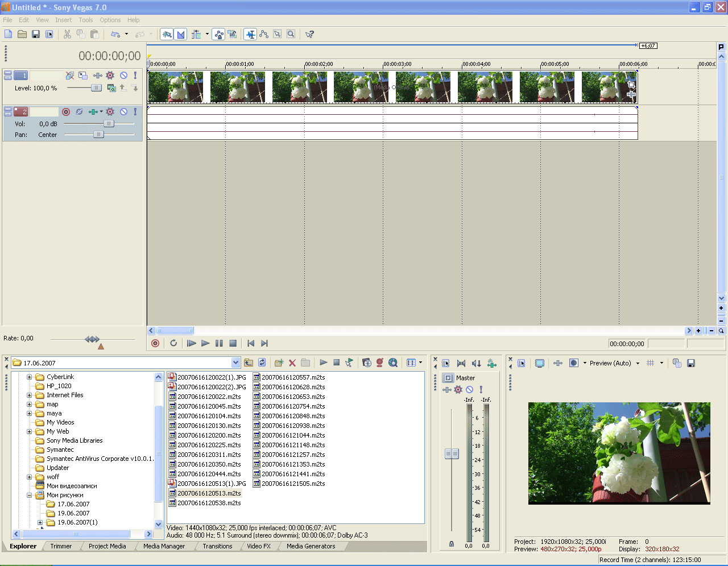Click the Downmix Output icon in mixer
Viewport: 728px width, 566px height.
461,363
